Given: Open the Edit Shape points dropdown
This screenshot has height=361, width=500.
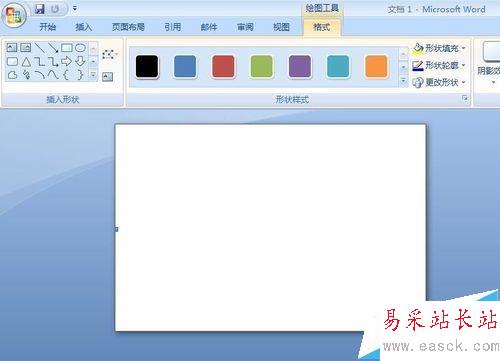Looking at the screenshot, I should point(110,54).
